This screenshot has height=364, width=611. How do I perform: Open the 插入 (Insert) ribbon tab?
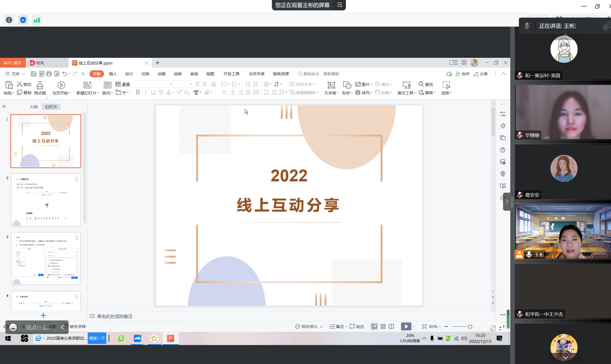pyautogui.click(x=113, y=74)
